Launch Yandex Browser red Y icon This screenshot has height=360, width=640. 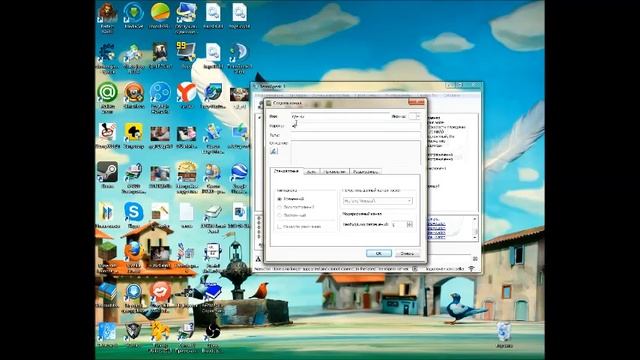pyautogui.click(x=186, y=92)
